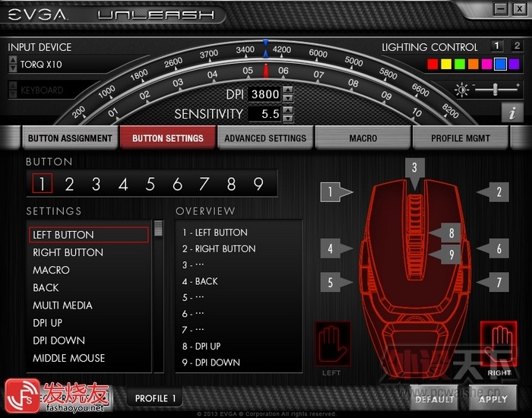Click mouse diagram callout 9
The image size is (532, 418).
[x=445, y=254]
